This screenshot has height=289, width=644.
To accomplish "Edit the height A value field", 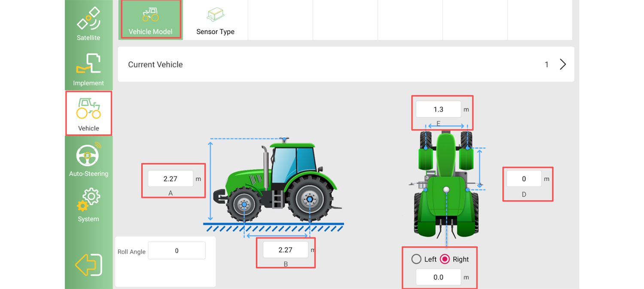I will click(170, 179).
